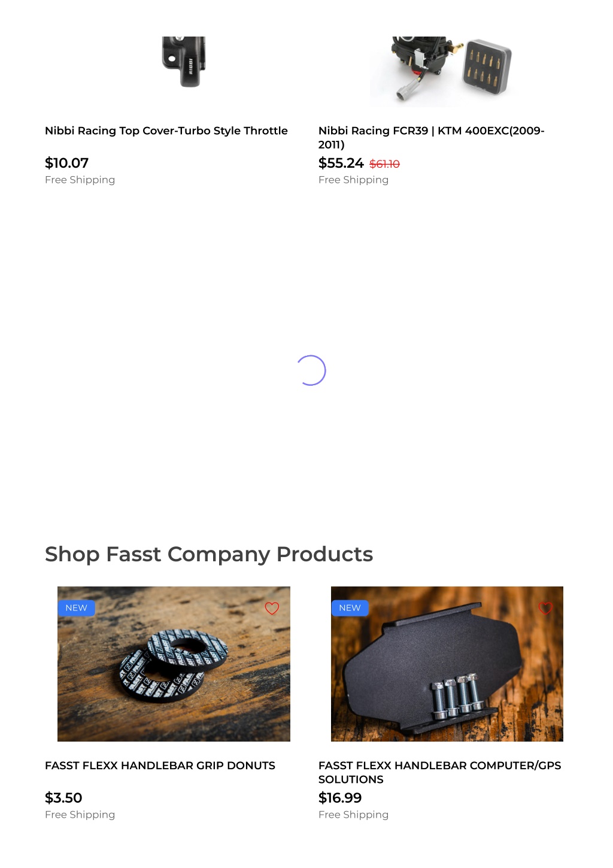Open FASST FLEXX HANDLEBAR COMPUTER/GPS SOLUTIONS title
This screenshot has height=868, width=613.
440,772
